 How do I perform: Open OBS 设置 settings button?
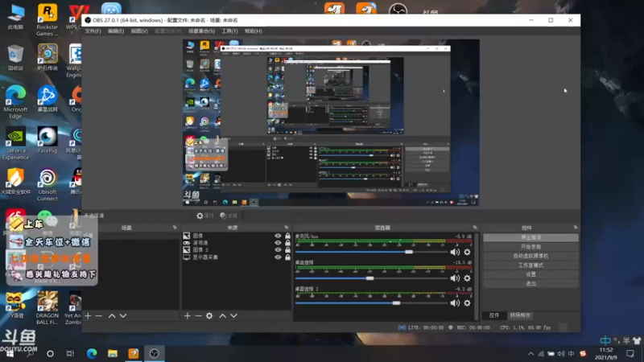pos(530,274)
